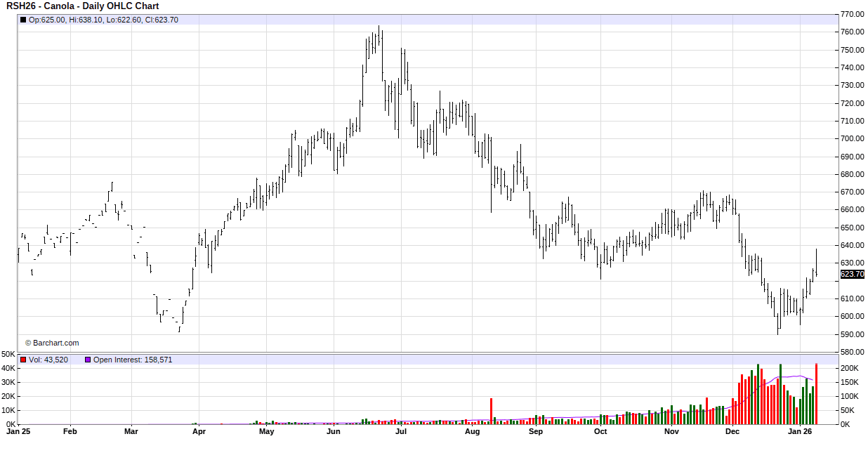Click the chart title RSH26 - Canola

coord(83,6)
